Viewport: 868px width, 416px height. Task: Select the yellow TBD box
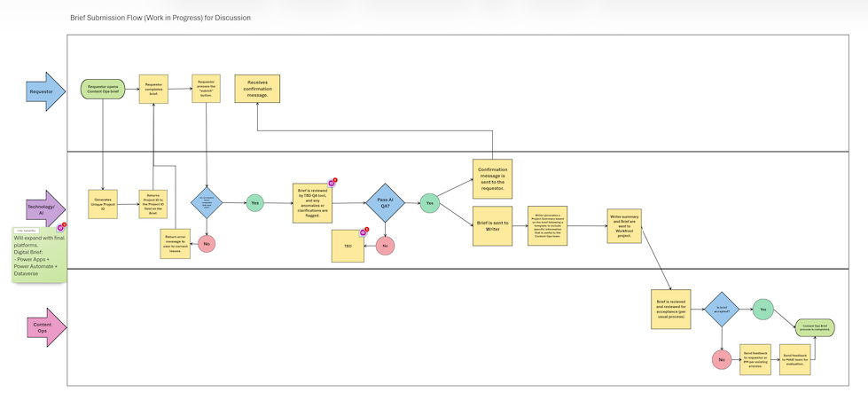coord(348,246)
